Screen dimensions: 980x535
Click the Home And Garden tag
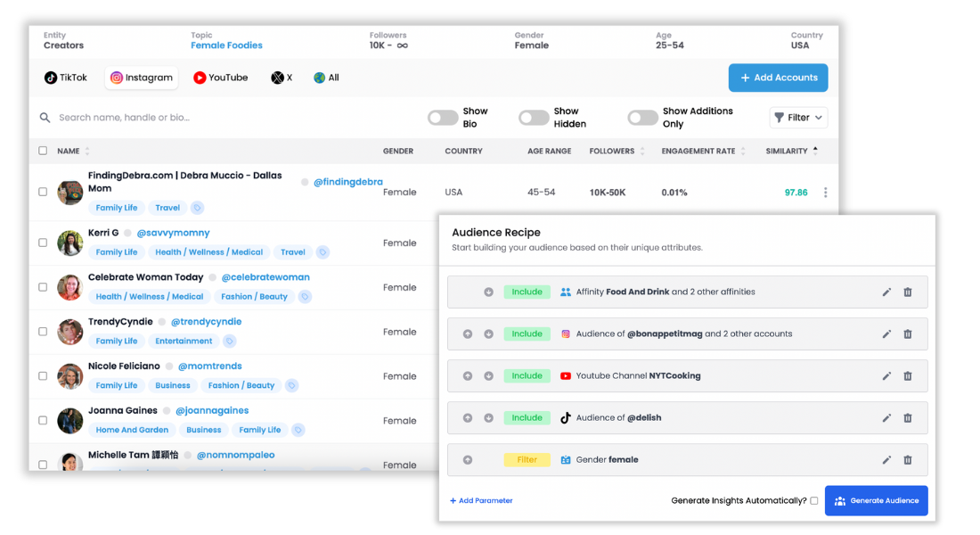click(x=132, y=430)
